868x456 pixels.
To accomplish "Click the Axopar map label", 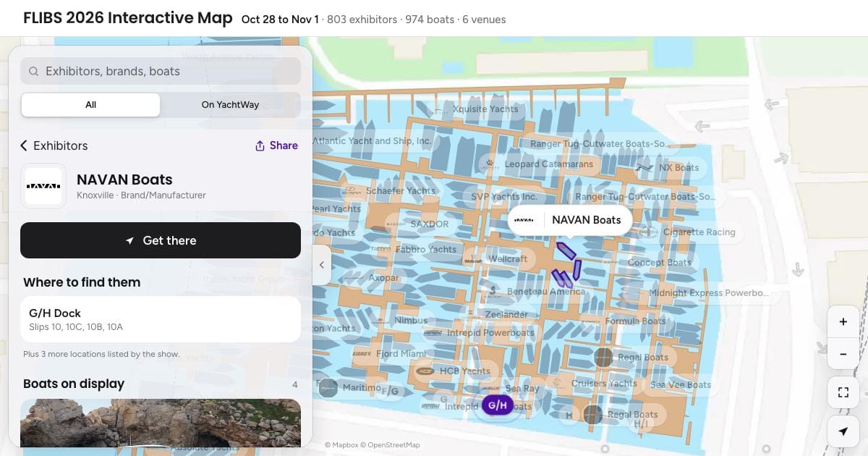I will click(383, 278).
